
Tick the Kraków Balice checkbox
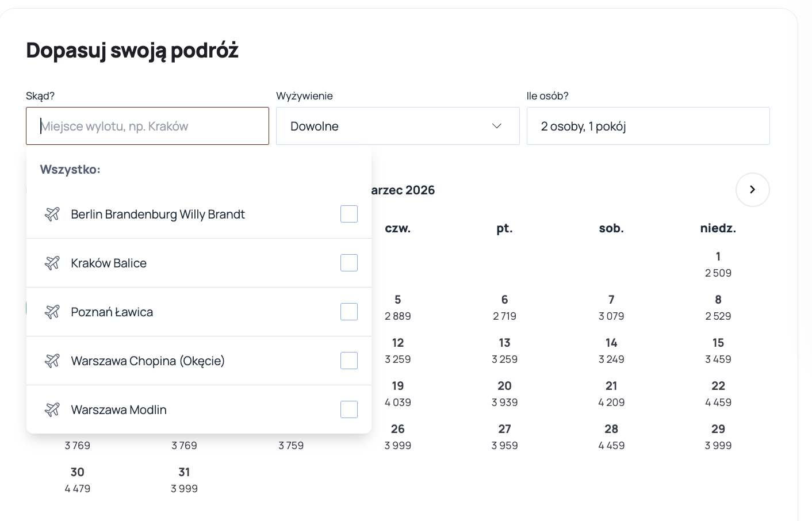348,263
